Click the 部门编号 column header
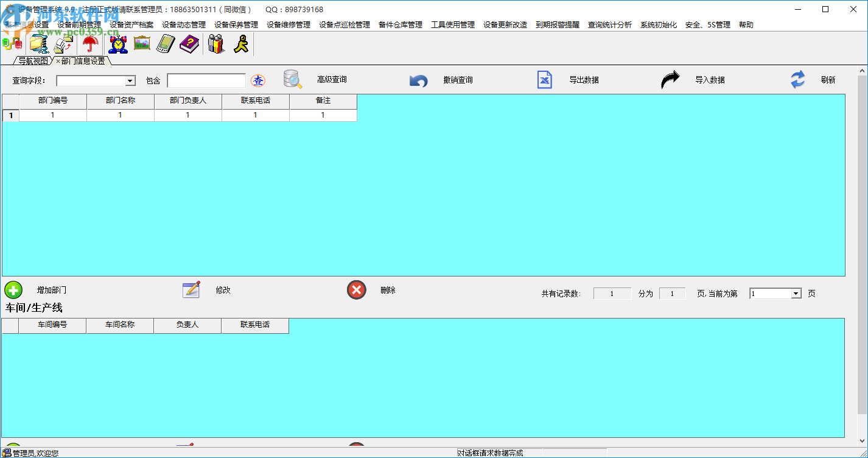The image size is (868, 458). 53,100
